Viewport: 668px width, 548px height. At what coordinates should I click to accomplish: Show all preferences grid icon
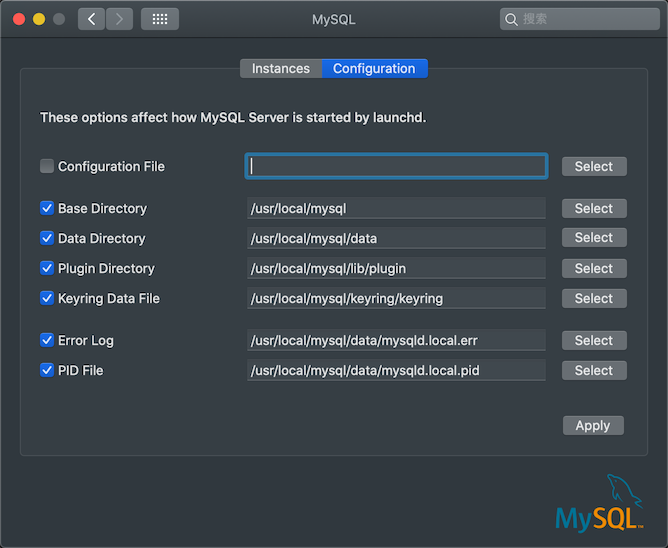tap(160, 19)
